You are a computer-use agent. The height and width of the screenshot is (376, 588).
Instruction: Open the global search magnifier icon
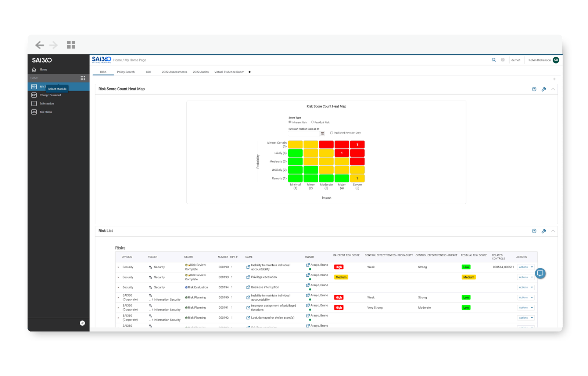[x=494, y=60]
